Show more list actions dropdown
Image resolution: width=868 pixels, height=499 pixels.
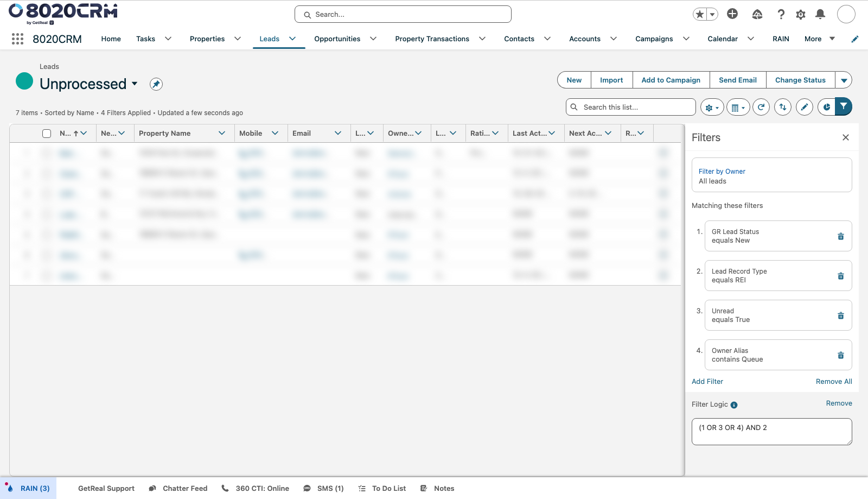click(844, 80)
